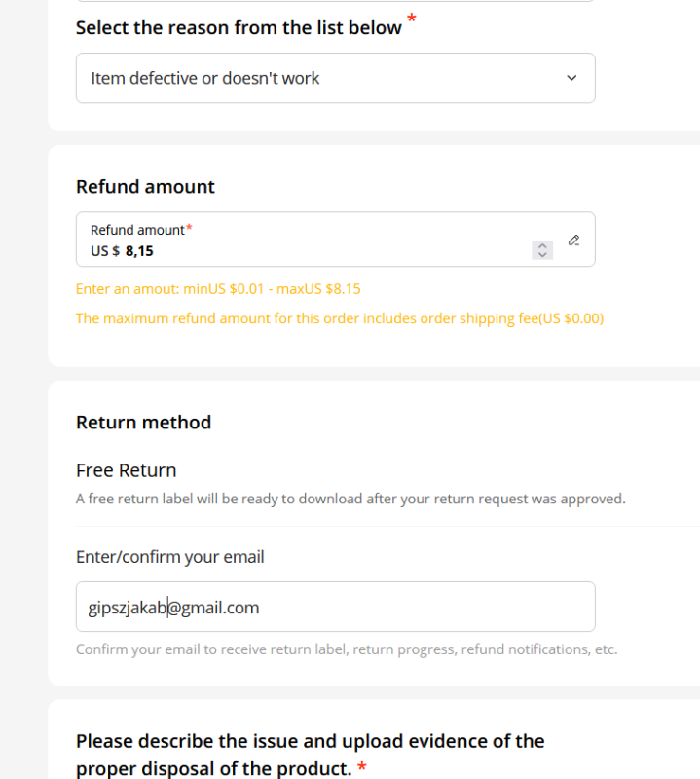
Task: Decrease refund amount with the down stepper arrow
Action: (x=542, y=254)
